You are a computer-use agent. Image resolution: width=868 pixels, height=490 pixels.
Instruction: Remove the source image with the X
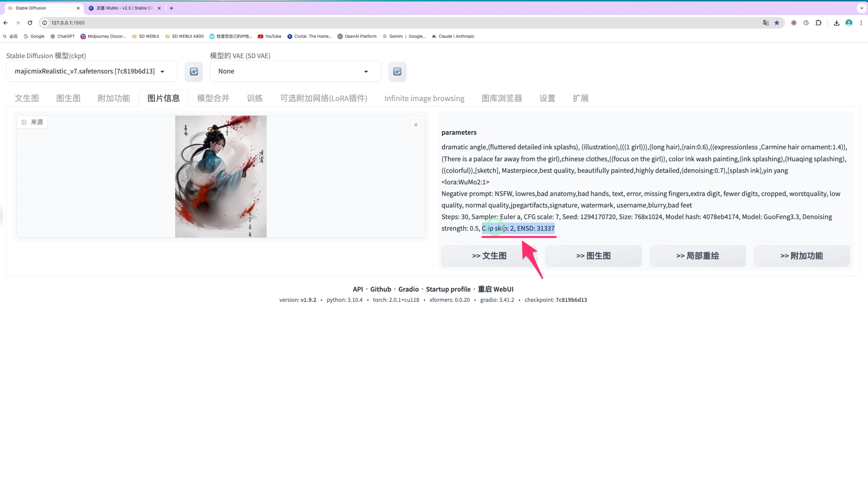point(416,125)
